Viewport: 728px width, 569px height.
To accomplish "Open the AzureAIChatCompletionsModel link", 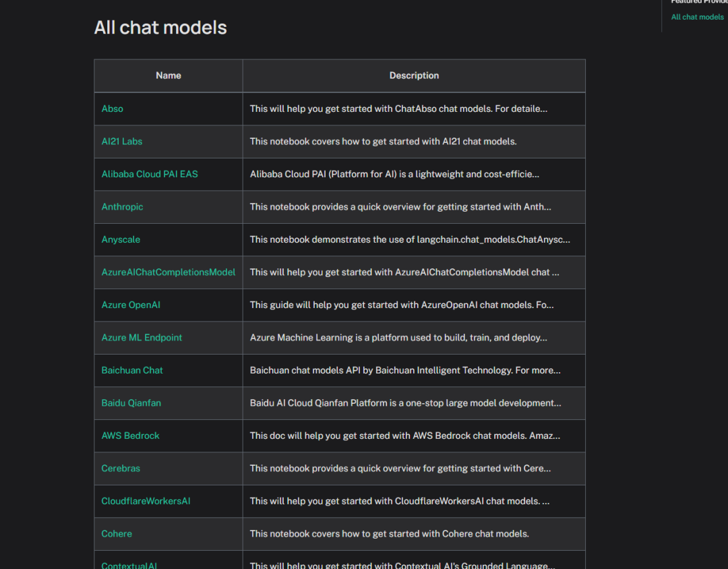I will [x=169, y=272].
